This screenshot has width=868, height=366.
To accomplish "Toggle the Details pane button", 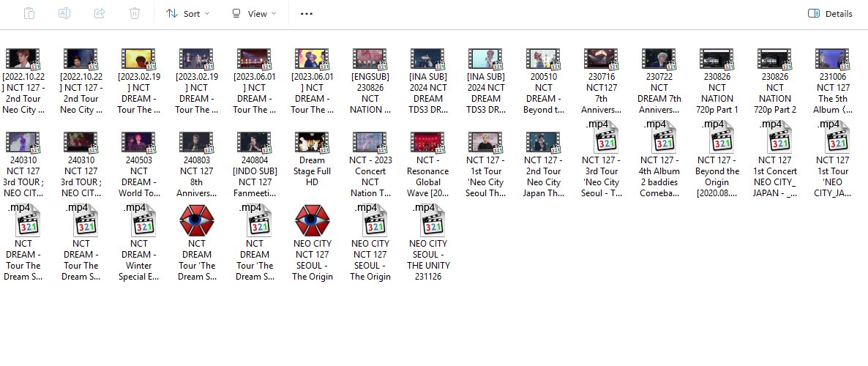I will [x=830, y=13].
